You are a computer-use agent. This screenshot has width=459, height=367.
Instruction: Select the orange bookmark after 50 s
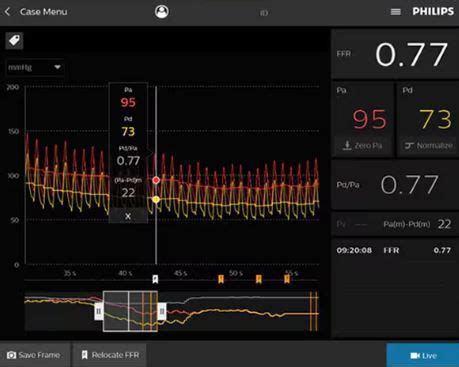pyautogui.click(x=259, y=279)
